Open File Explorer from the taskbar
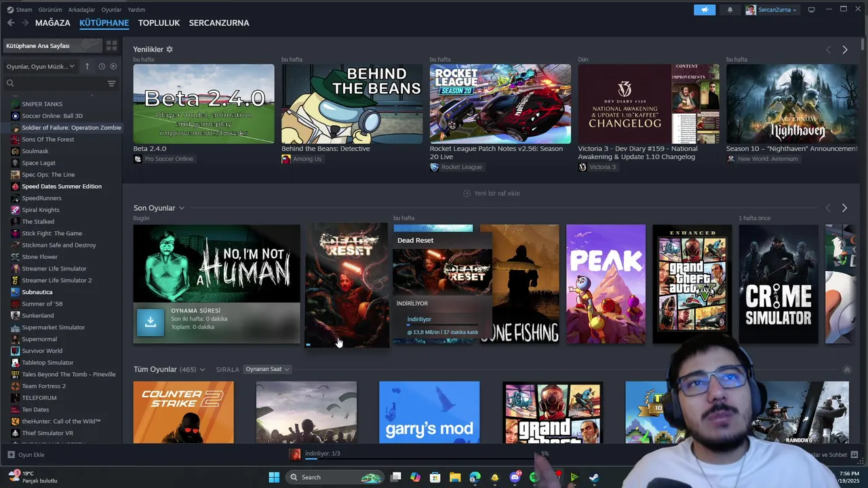868x488 pixels. tap(455, 477)
